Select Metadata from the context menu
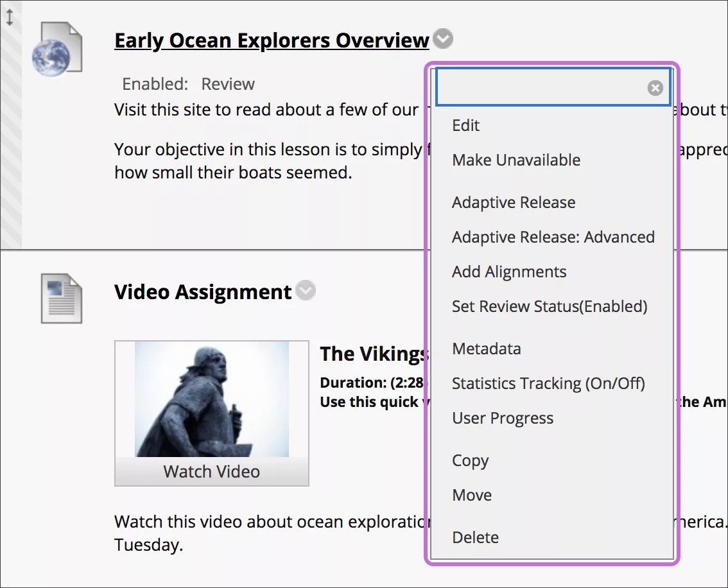The height and width of the screenshot is (588, 728). coord(486,349)
